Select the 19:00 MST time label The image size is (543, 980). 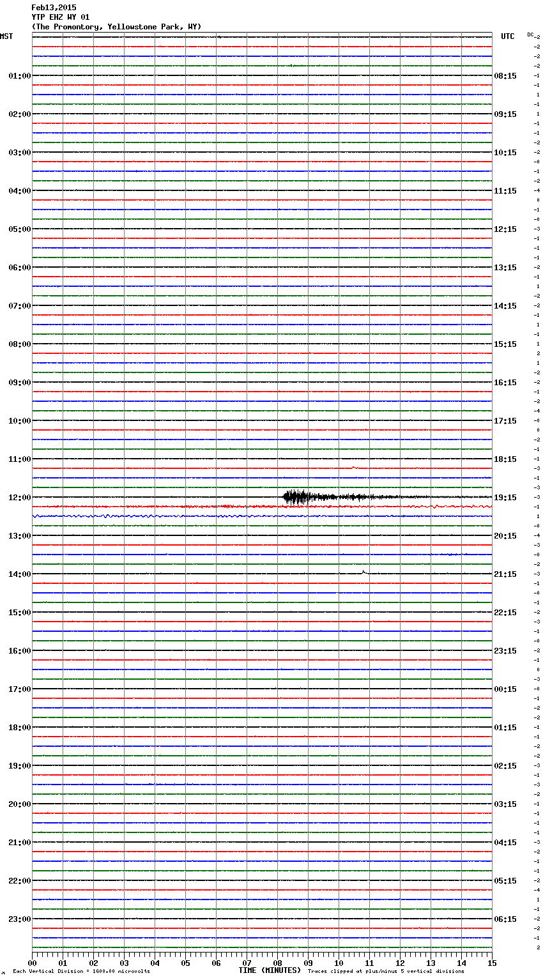(20, 766)
